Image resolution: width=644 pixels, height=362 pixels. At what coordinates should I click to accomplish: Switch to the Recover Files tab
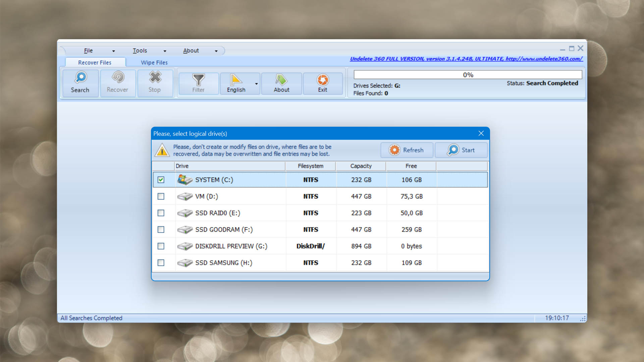point(95,62)
